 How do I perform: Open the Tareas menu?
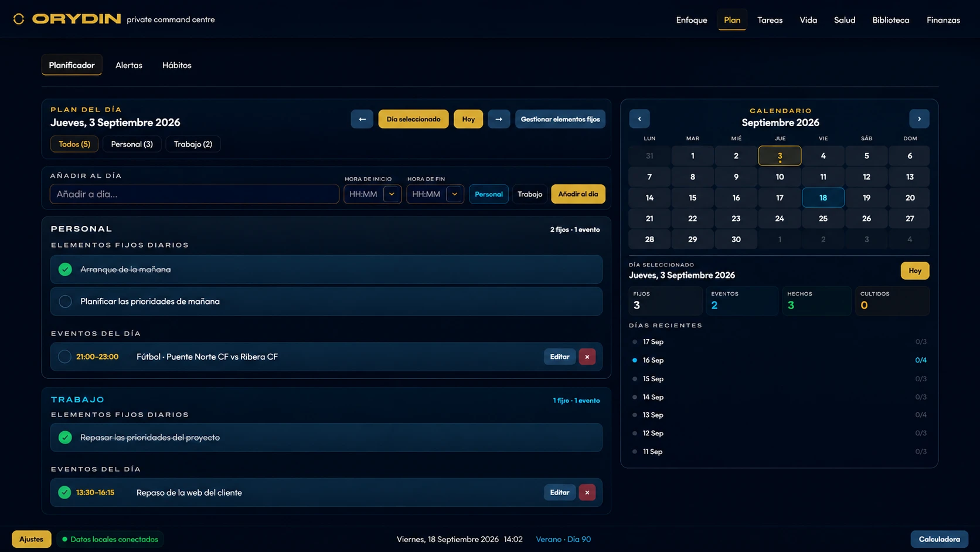[770, 20]
